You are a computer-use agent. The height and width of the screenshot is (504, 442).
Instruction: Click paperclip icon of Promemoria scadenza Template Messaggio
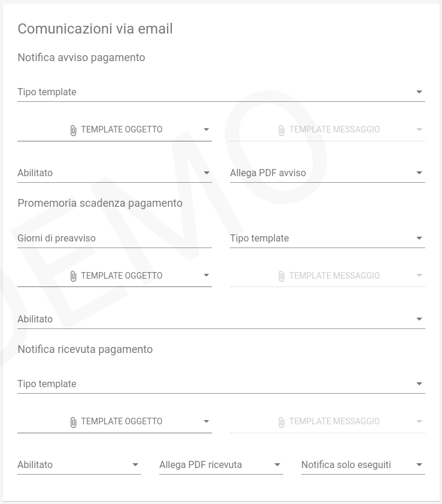pyautogui.click(x=281, y=276)
